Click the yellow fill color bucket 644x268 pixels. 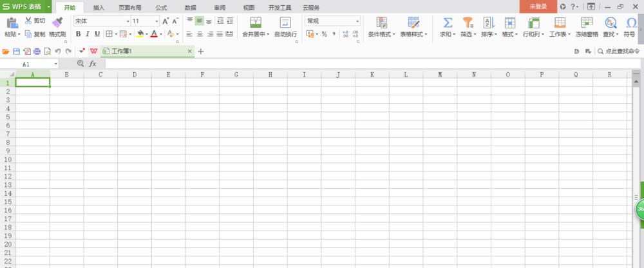click(x=140, y=33)
